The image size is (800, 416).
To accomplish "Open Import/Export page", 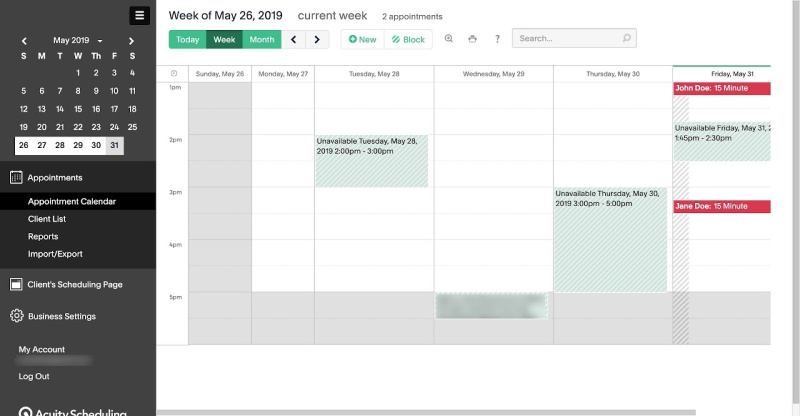I will pos(55,254).
